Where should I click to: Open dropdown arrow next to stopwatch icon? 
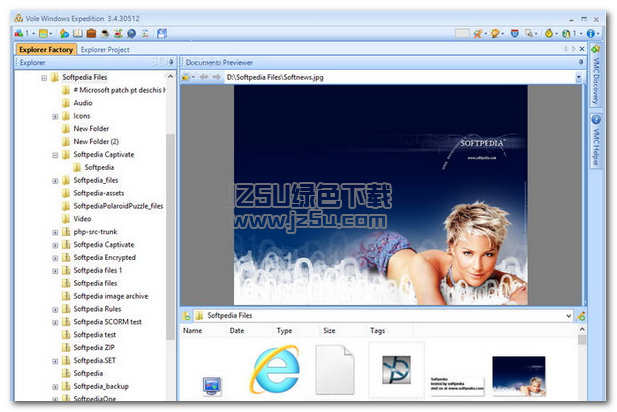click(556, 34)
